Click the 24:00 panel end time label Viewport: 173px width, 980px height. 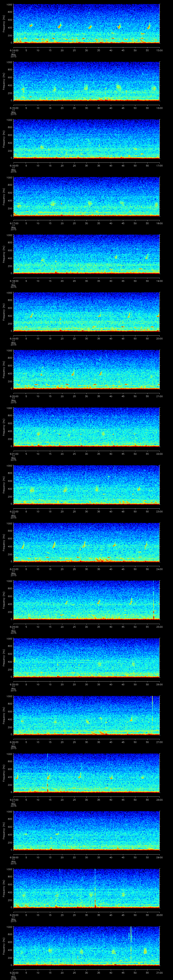coord(159,569)
